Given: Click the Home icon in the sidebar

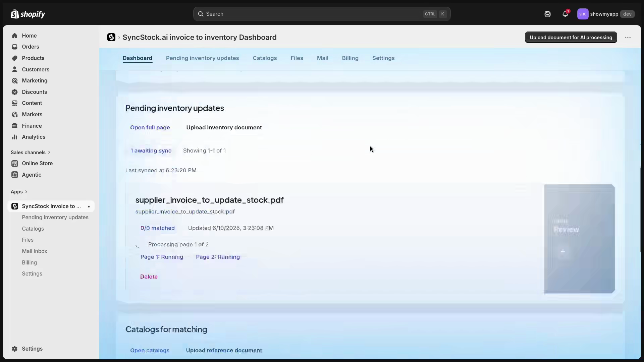Looking at the screenshot, I should (14, 36).
